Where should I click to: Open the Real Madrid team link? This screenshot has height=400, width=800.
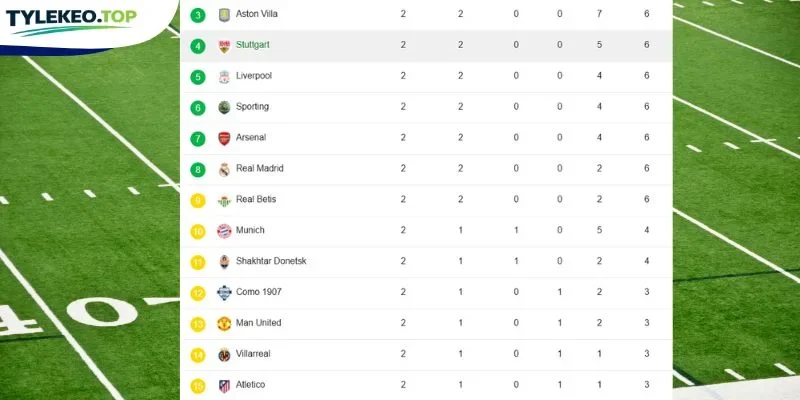259,168
